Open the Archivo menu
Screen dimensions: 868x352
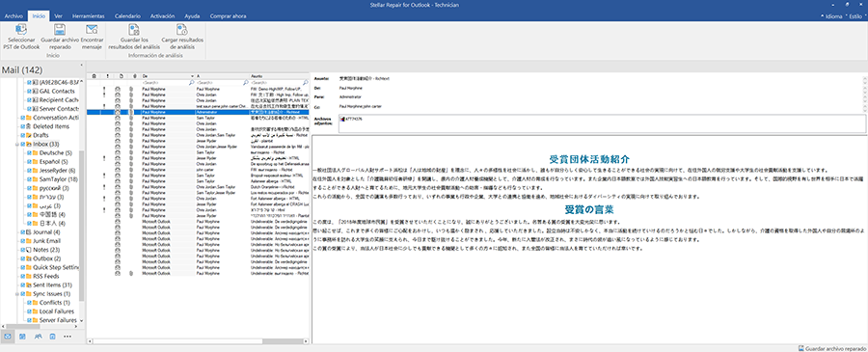[14, 16]
